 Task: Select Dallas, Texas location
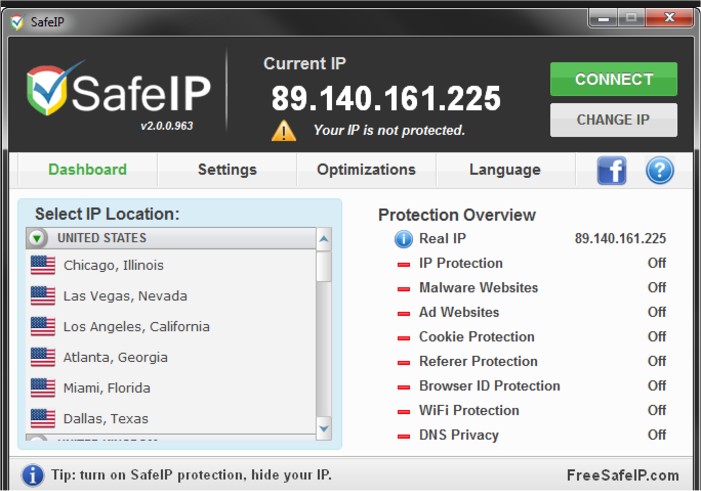[171, 419]
